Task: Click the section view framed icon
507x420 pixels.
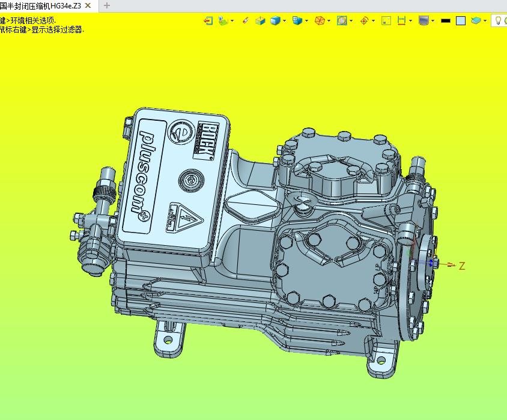Action: [342, 21]
